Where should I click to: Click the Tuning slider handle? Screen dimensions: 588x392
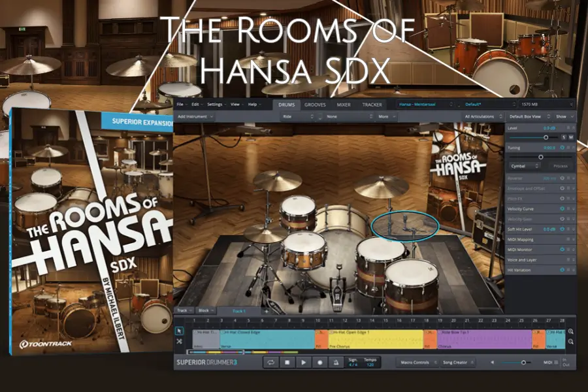541,157
